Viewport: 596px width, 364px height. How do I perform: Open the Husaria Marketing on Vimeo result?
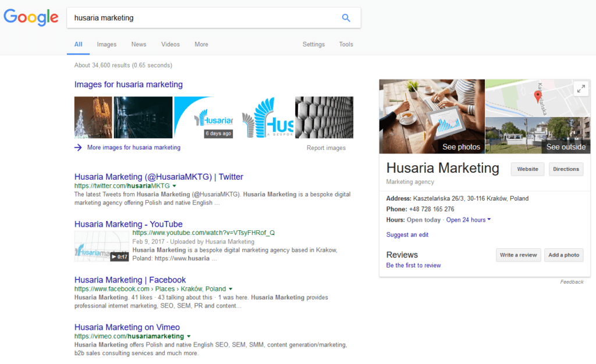coord(127,327)
